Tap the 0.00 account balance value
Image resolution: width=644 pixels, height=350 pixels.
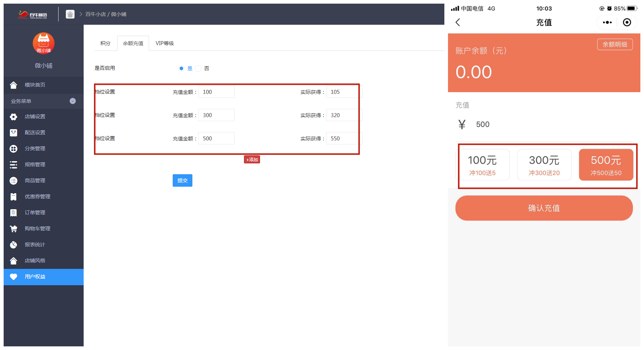[x=474, y=72]
